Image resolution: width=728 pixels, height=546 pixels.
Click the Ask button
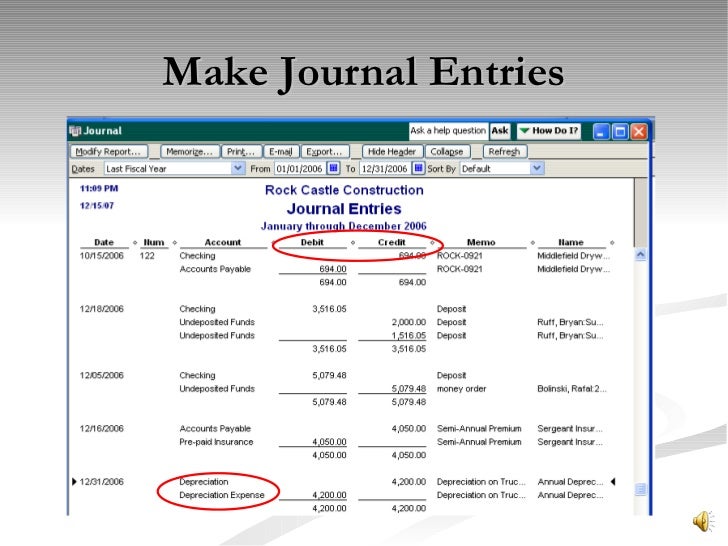[x=500, y=131]
